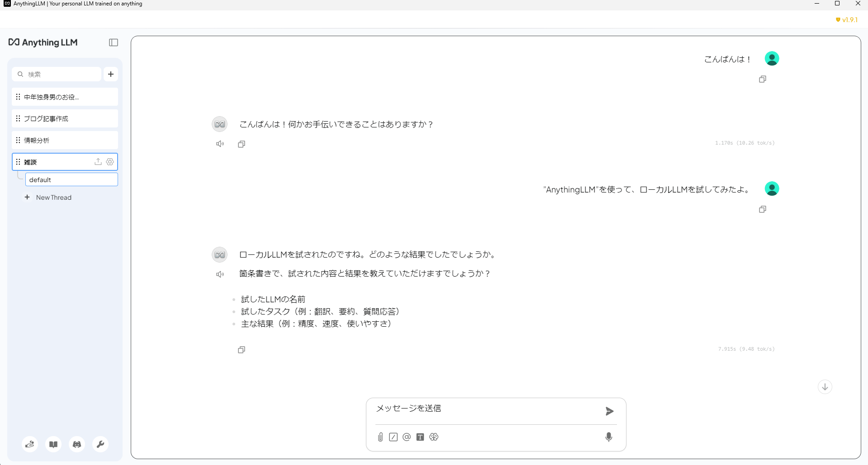Screen dimensions: 868x465
Task: Expand the ブログ記事作成 workspace
Action: [65, 118]
